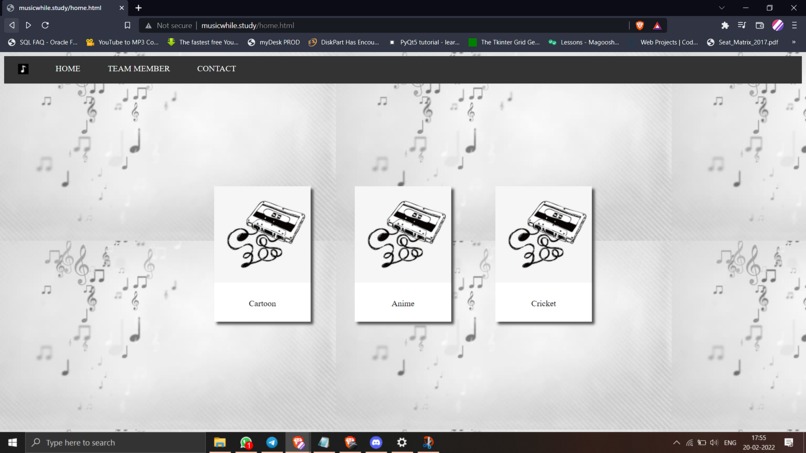Open the browser main menu
This screenshot has width=806, height=453.
795,25
